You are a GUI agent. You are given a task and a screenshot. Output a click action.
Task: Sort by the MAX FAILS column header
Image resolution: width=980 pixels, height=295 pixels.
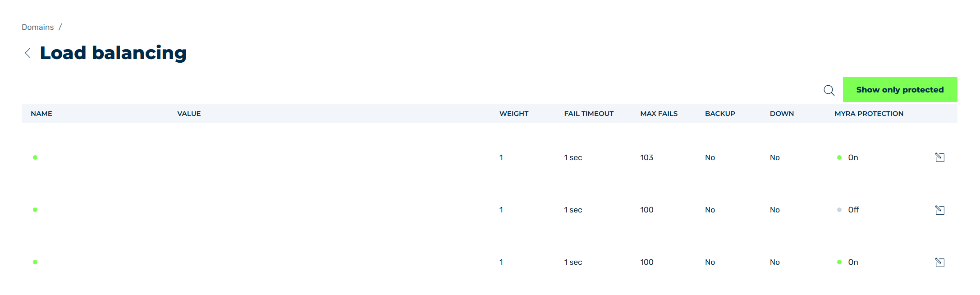pos(659,114)
